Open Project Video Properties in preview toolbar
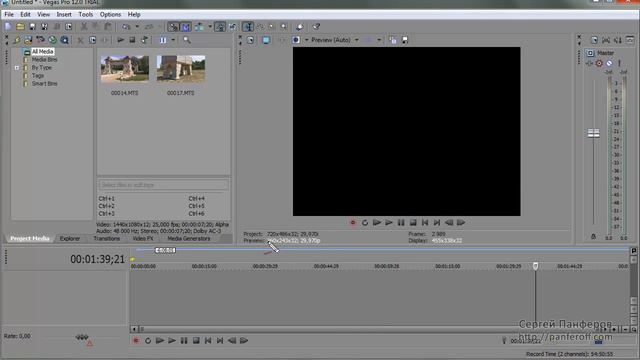Image resolution: width=640 pixels, height=360 pixels. point(250,40)
